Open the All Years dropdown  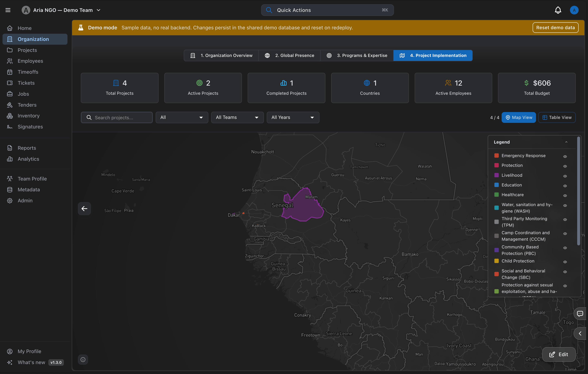[293, 117]
